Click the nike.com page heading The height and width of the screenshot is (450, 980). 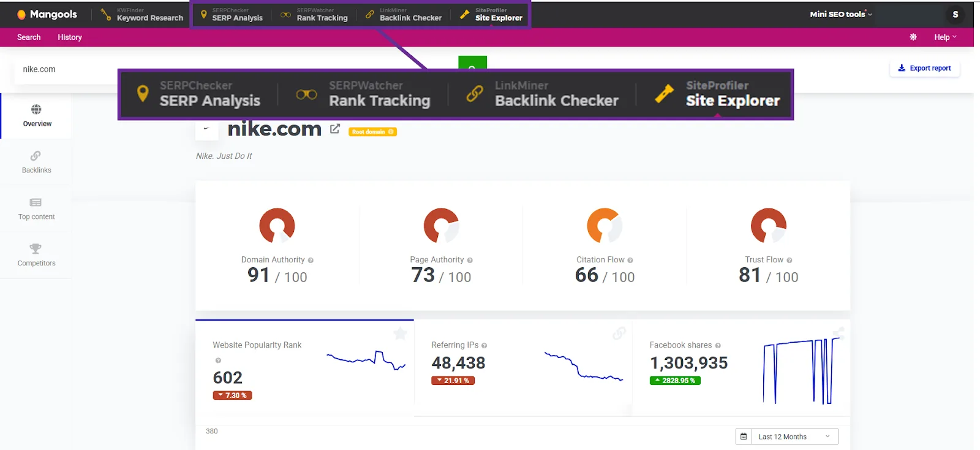coord(274,129)
